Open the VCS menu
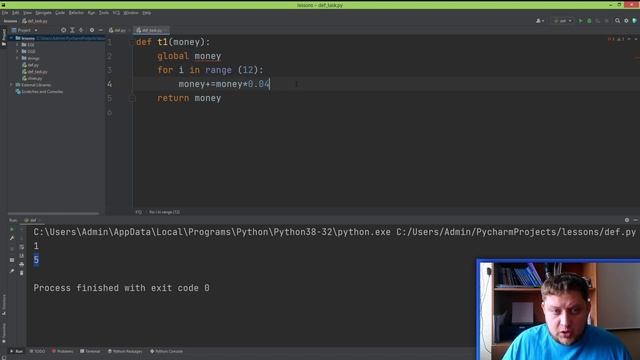Screen dimensions: 640x360 pos(116,13)
